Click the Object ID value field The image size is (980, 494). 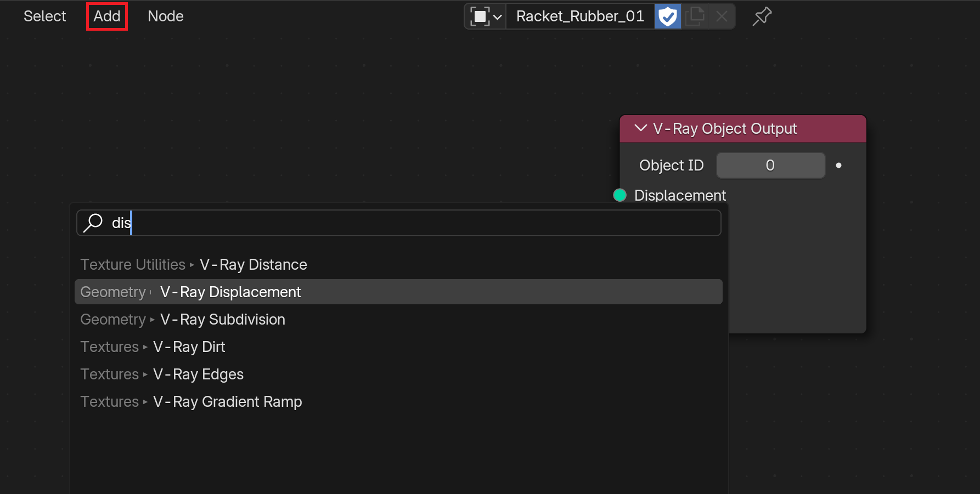pos(770,166)
